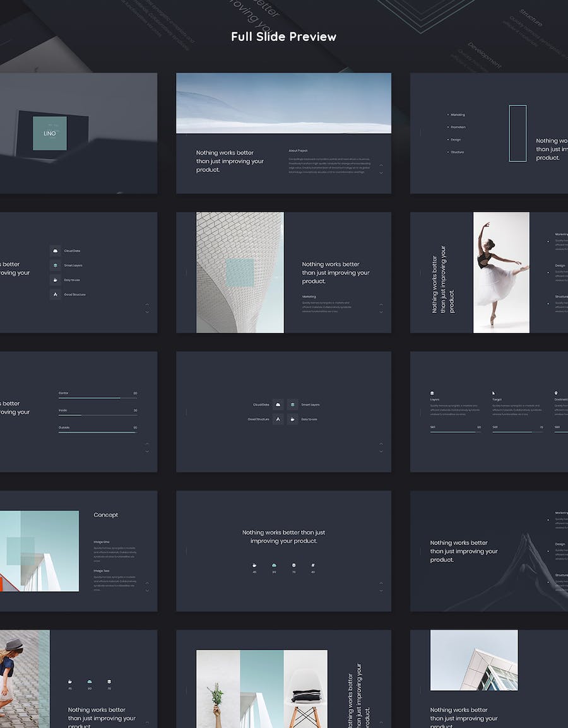This screenshot has width=568, height=728.
Task: Select the ballerina photo thumbnail
Action: click(501, 272)
